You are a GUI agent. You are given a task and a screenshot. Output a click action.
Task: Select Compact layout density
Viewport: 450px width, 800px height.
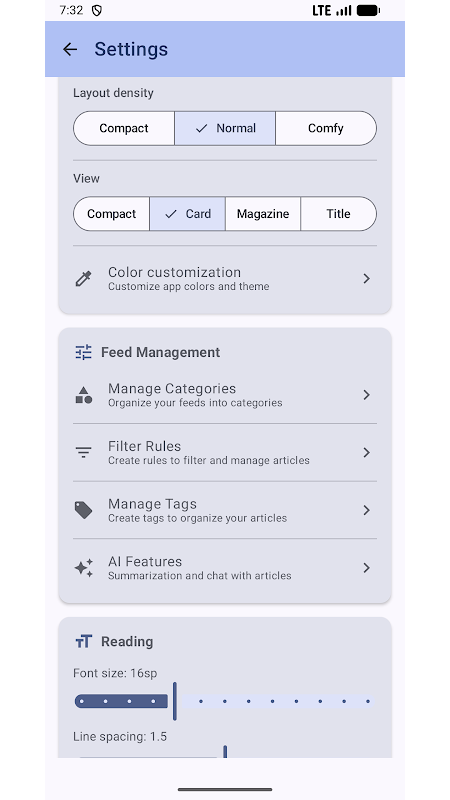124,128
